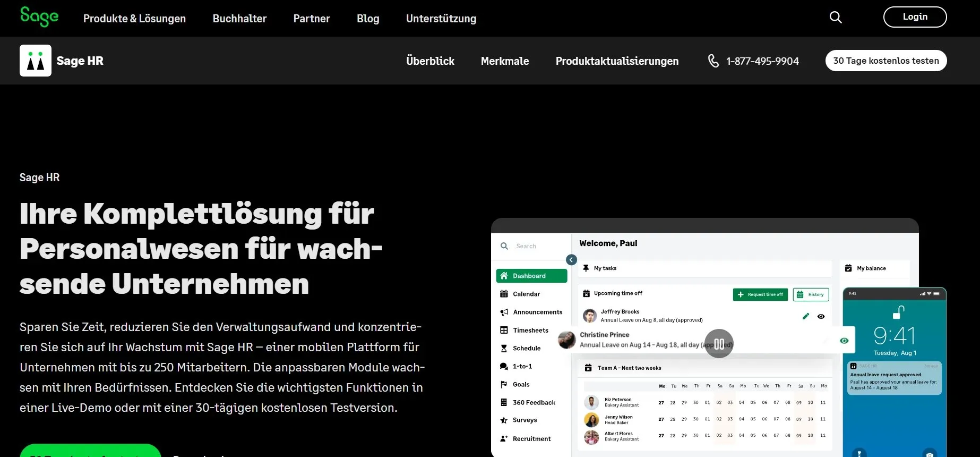Select Dashboard in the sidebar
The width and height of the screenshot is (980, 457).
click(532, 276)
